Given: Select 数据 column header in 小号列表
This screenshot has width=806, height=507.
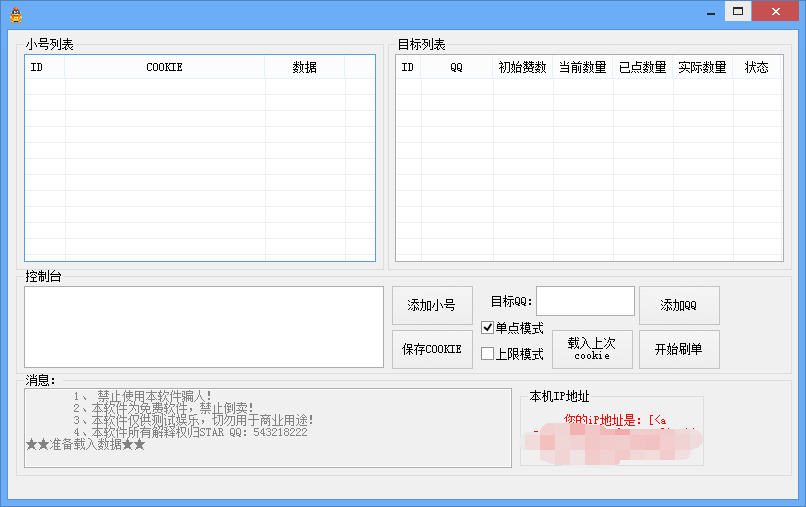Looking at the screenshot, I should tap(304, 67).
